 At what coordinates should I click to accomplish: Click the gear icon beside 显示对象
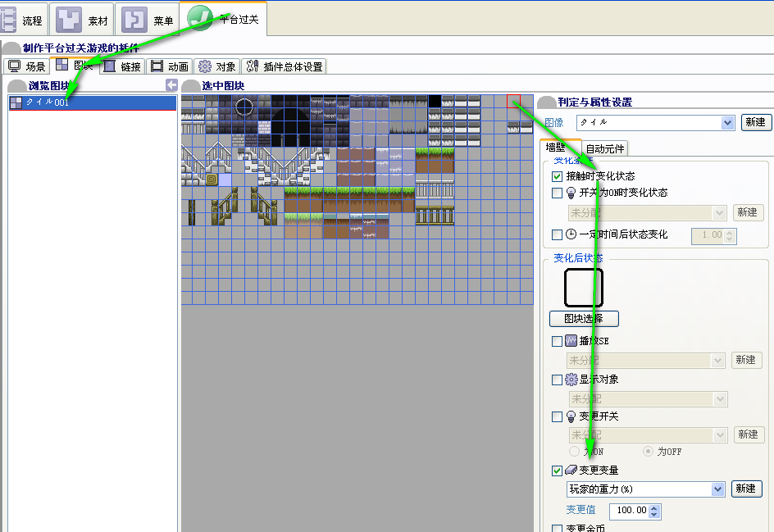[571, 380]
